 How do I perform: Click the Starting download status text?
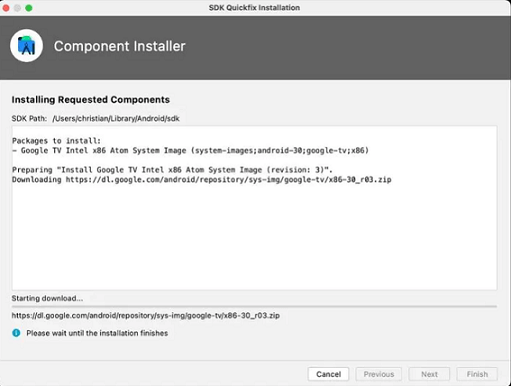[47, 298]
